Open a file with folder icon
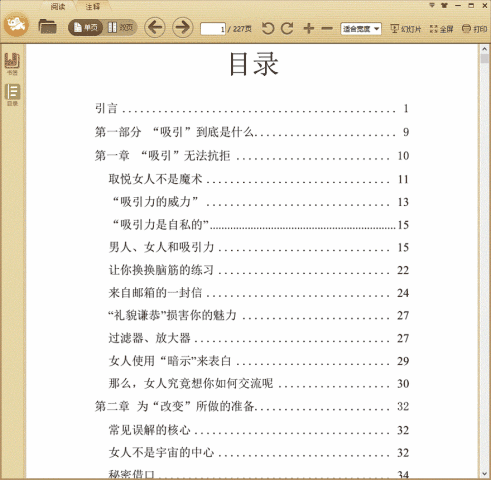This screenshot has width=491, height=480. (47, 27)
